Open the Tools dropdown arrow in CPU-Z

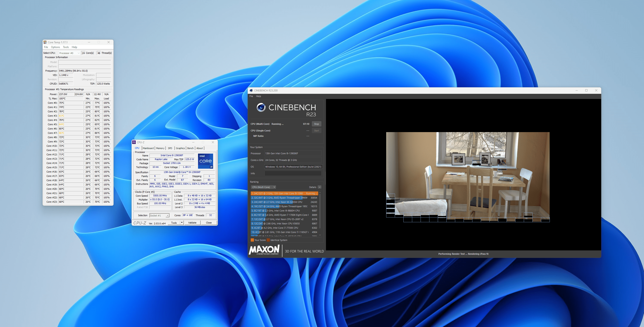click(x=182, y=222)
